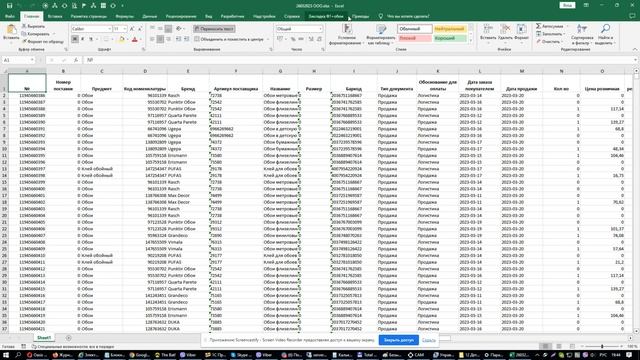The height and width of the screenshot is (360, 640).
Task: Click the align right icon
Action: (x=168, y=39)
